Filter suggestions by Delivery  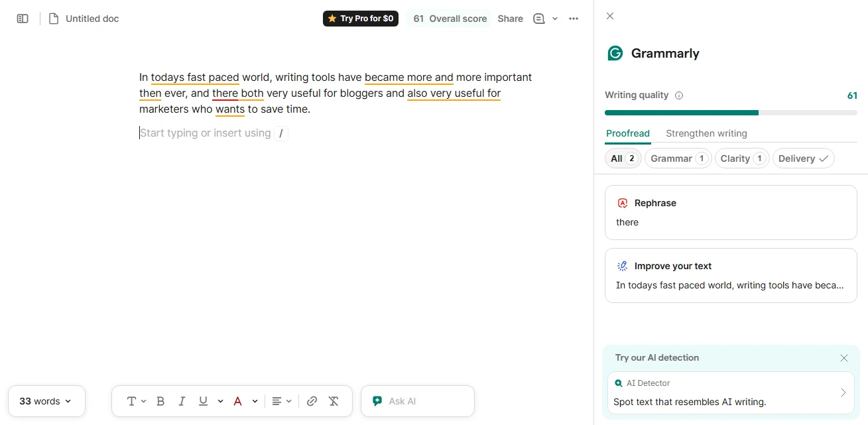(x=803, y=158)
